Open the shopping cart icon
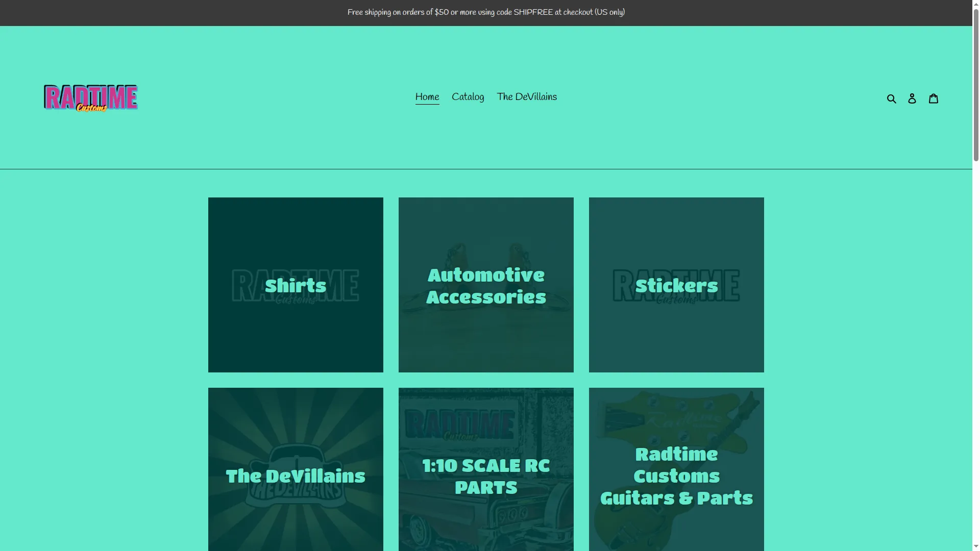The width and height of the screenshot is (980, 551). coord(934,98)
